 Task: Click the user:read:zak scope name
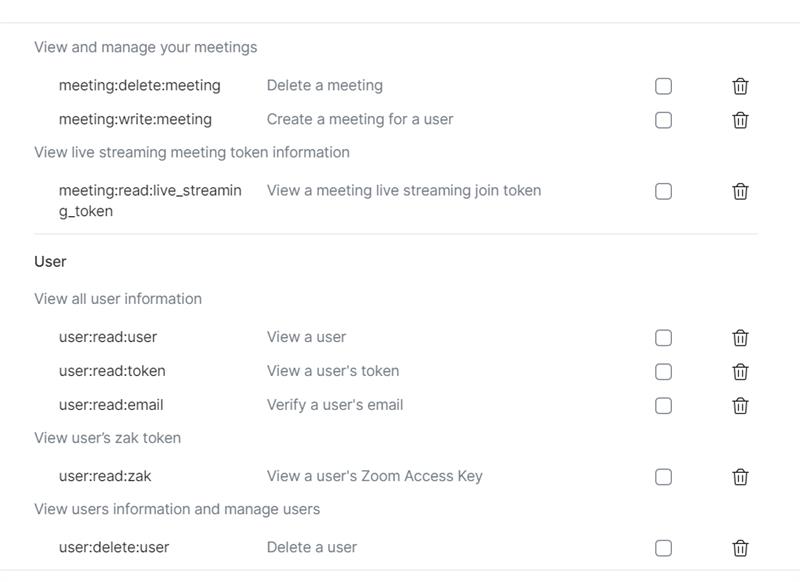[x=105, y=476]
